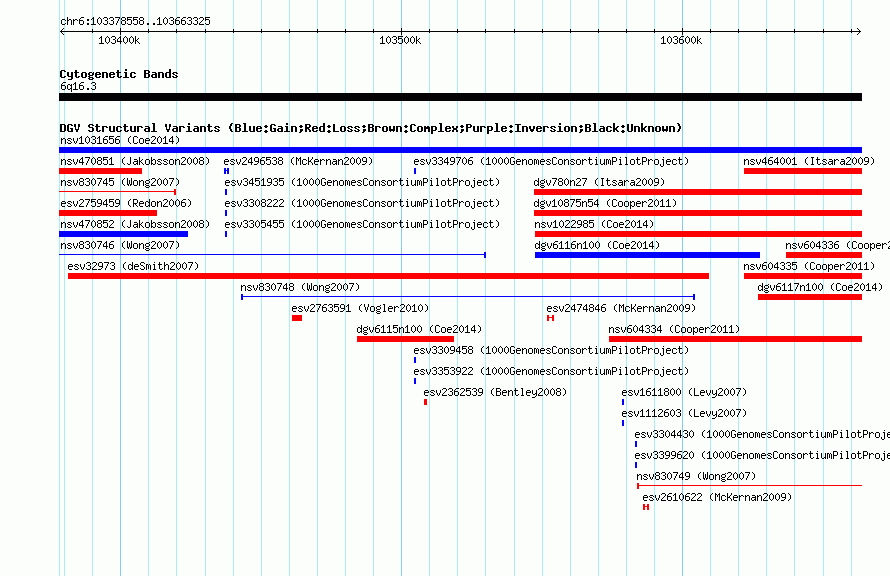Image resolution: width=890 pixels, height=576 pixels.
Task: Click the esv32973 red loss bar
Action: (388, 276)
